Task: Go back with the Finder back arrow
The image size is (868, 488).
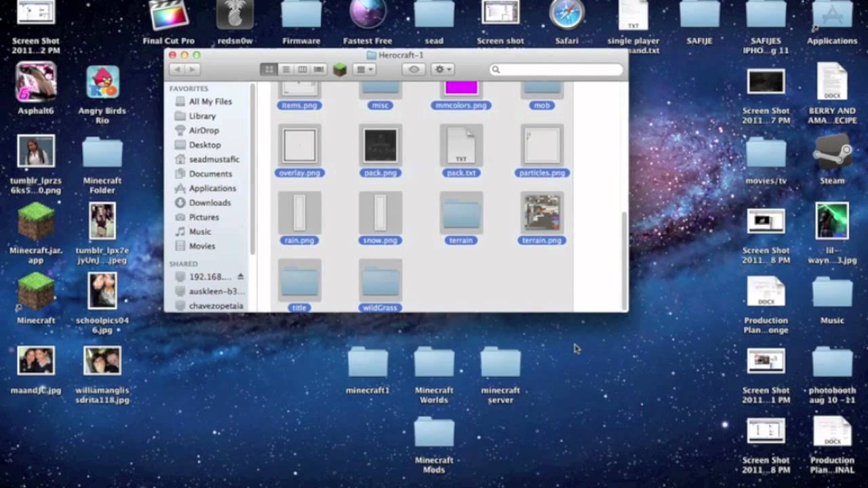Action: [177, 69]
